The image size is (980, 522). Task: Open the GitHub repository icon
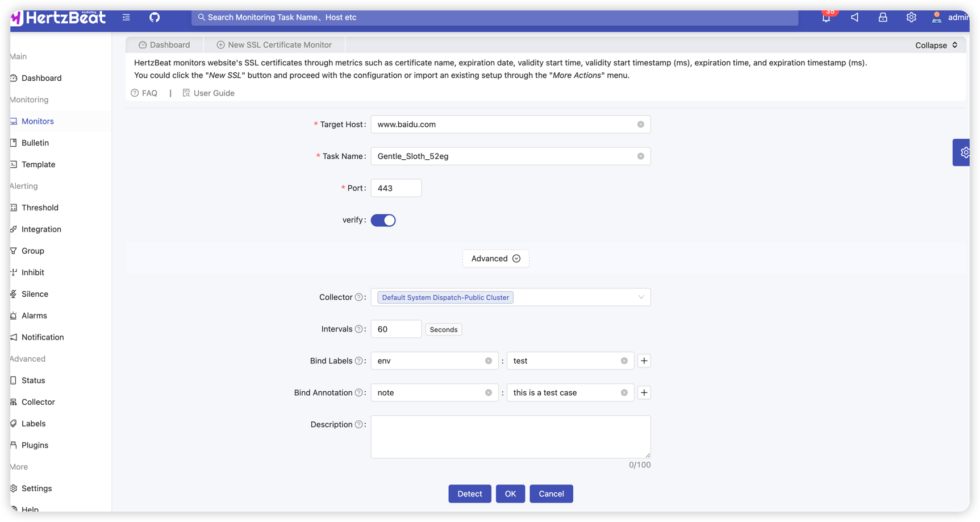point(155,18)
